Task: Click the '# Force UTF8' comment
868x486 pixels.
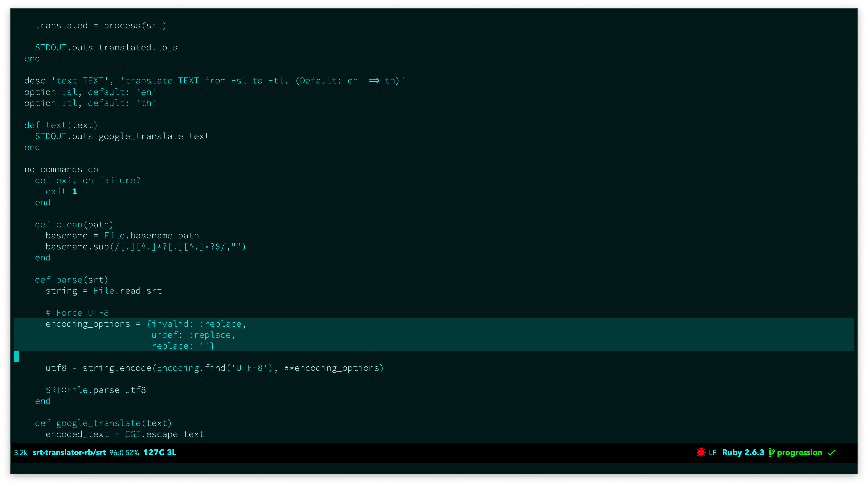Action: coord(77,313)
